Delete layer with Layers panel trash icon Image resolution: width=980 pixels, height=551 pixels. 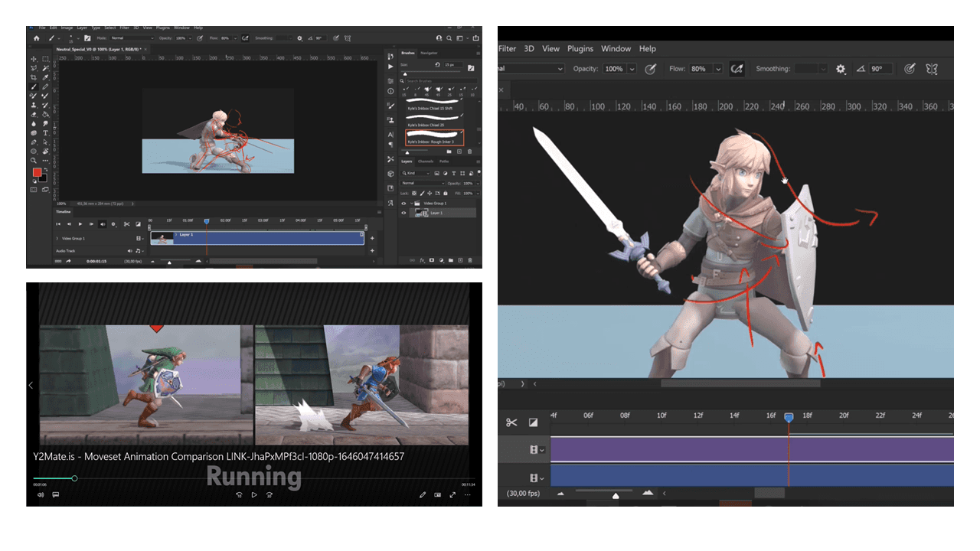point(470,259)
